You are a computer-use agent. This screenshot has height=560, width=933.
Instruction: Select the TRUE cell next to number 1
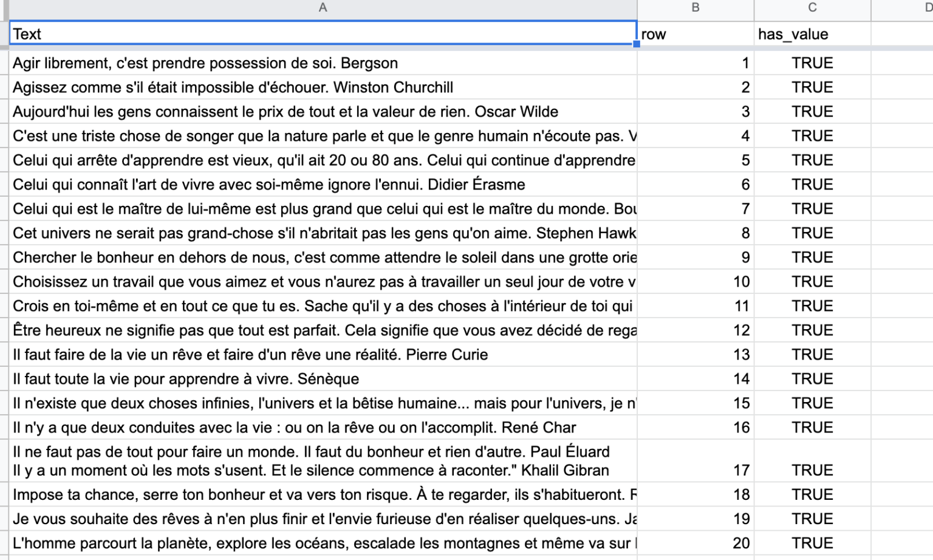[x=812, y=63]
